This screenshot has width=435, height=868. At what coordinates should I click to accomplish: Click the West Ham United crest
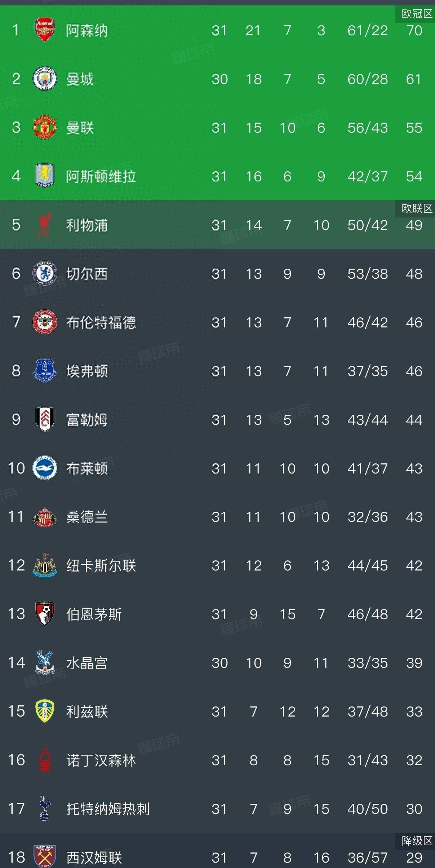pos(45,857)
